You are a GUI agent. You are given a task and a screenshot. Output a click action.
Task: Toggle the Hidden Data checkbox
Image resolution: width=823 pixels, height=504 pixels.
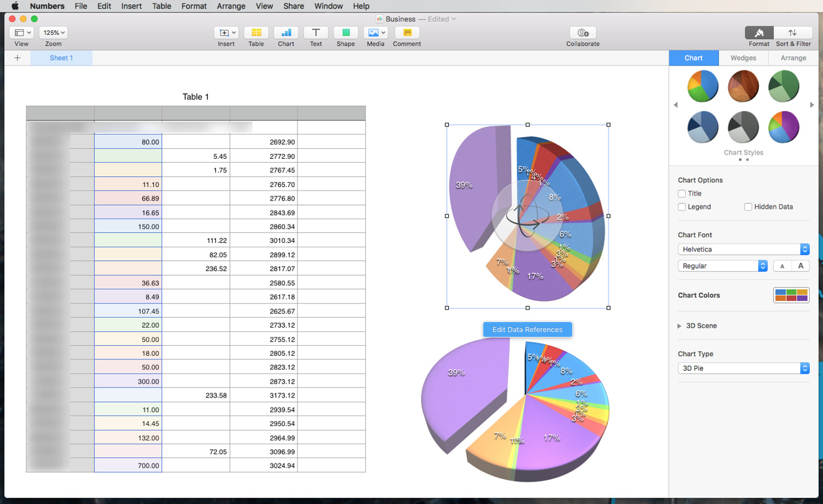point(748,206)
